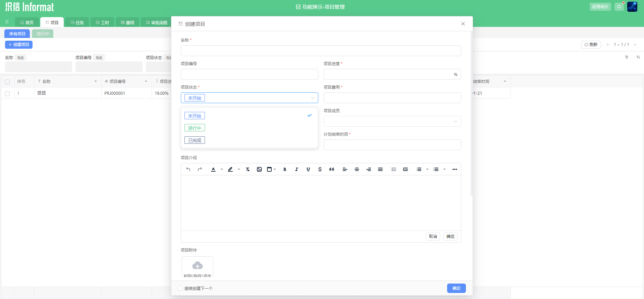Click the 名称 input field in dialog
Viewport: 644px width, 299px height.
(x=321, y=51)
